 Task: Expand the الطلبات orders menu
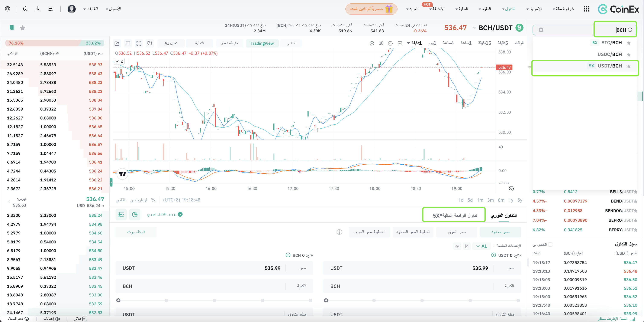pos(90,9)
